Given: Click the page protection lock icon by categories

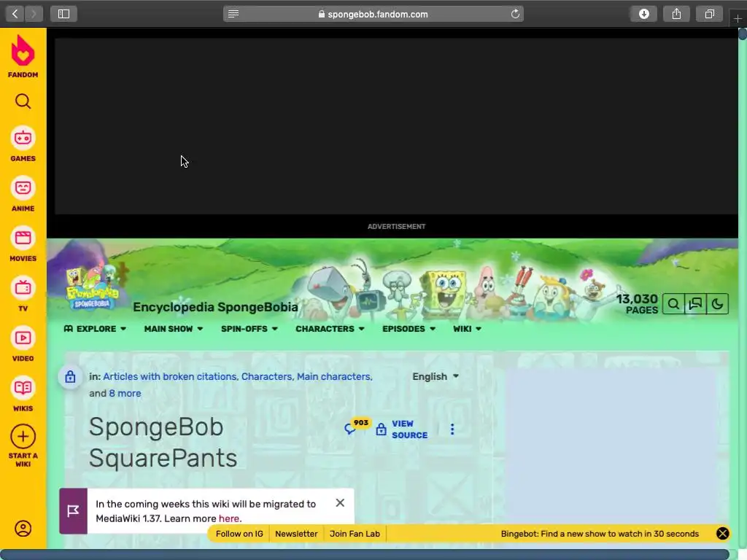Looking at the screenshot, I should (70, 377).
